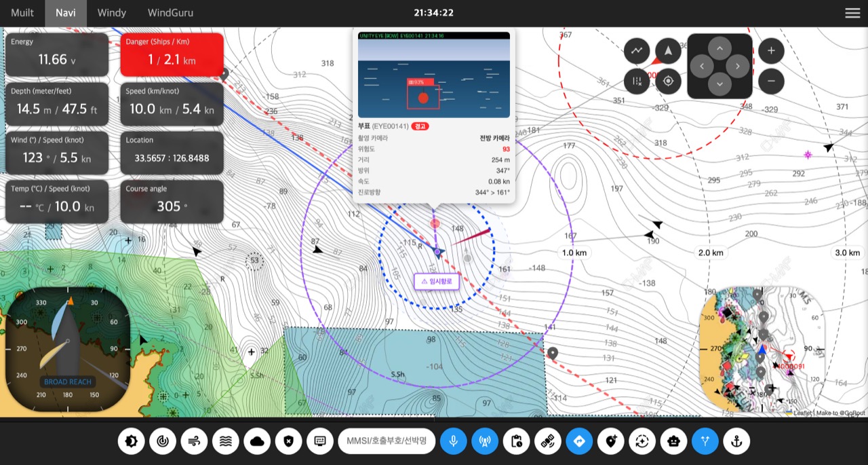
Task: Show the waves layer icon
Action: click(x=226, y=441)
